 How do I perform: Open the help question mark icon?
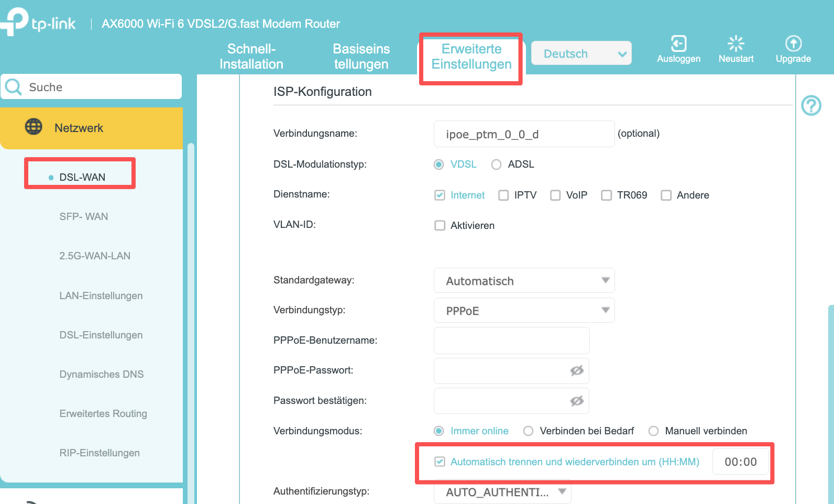[811, 105]
